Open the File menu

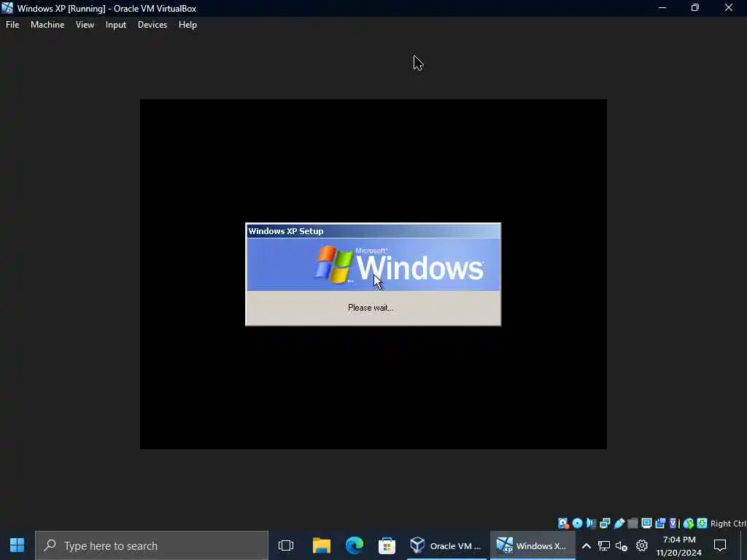tap(12, 25)
